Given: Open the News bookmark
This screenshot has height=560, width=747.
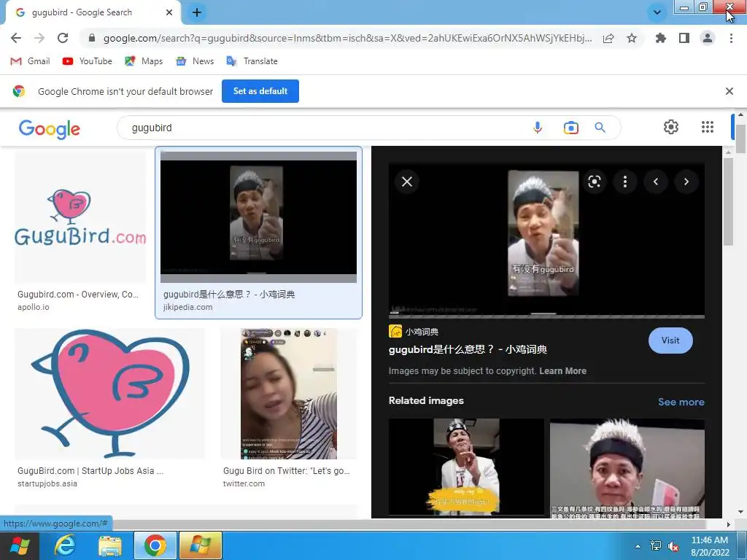Looking at the screenshot, I should tap(194, 61).
